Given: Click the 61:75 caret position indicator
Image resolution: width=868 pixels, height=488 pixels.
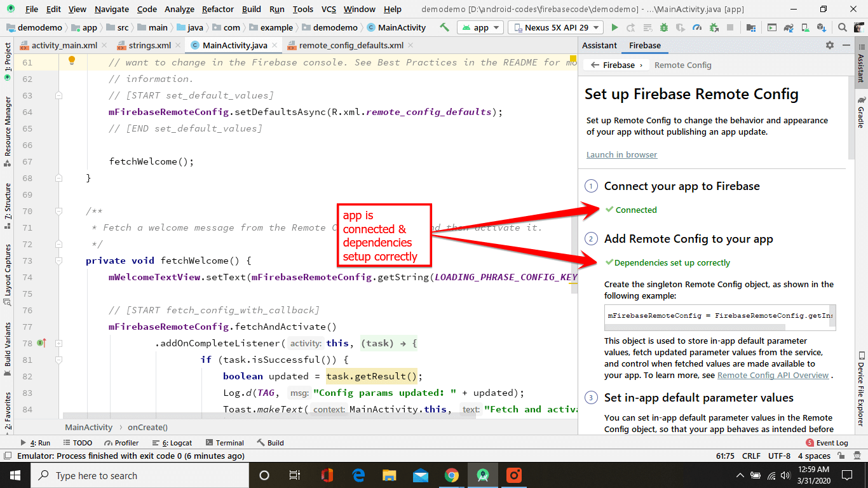Looking at the screenshot, I should (x=725, y=456).
